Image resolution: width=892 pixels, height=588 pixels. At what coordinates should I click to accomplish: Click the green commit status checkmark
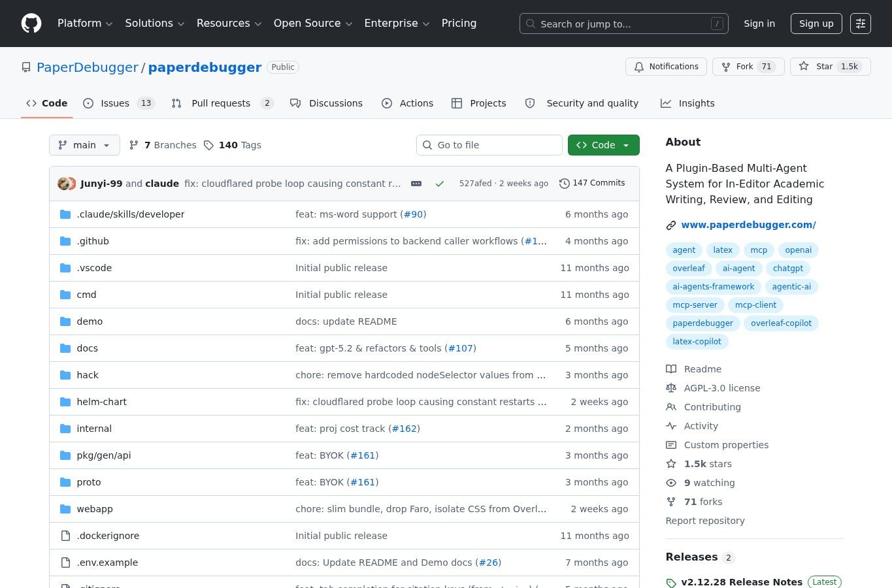tap(440, 184)
